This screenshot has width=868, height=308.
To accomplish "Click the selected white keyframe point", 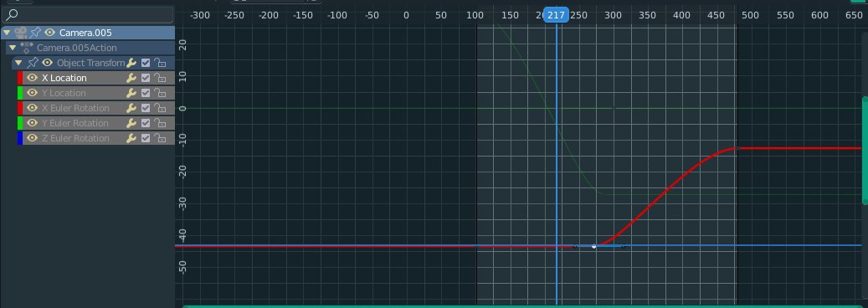I will click(x=594, y=246).
